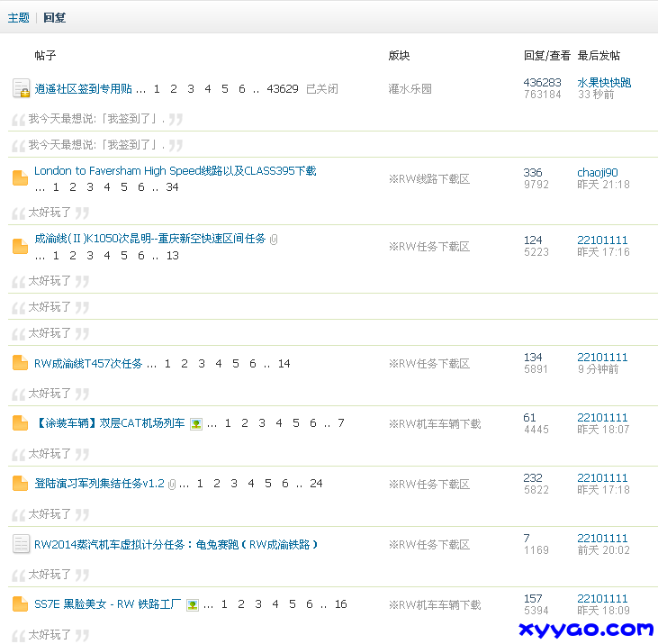
Task: Open ※RW机车车辆下载 section on SS7E row
Action: 435,605
